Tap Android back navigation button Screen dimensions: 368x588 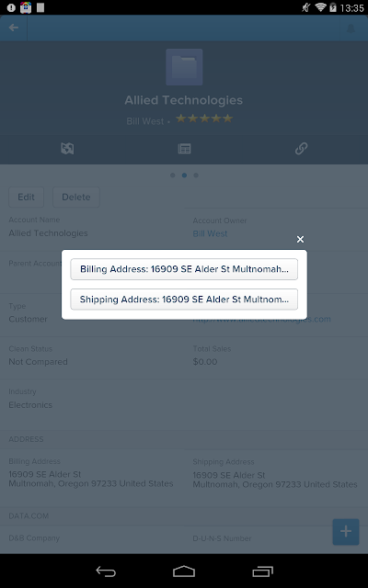pos(106,571)
